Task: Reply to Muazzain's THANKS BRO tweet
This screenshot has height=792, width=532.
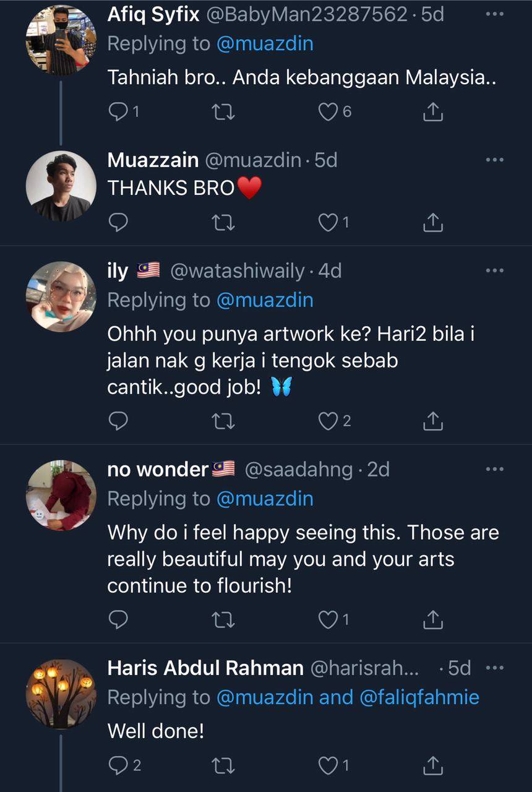Action: (118, 223)
